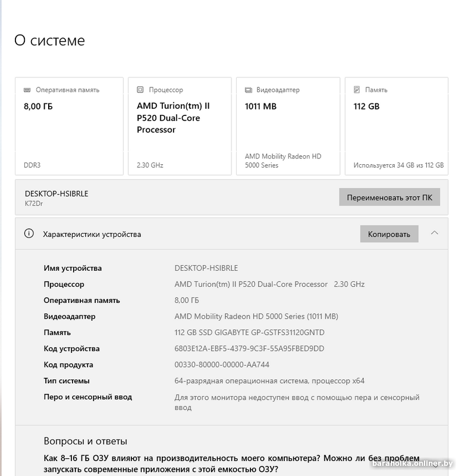Open the Оперативная память 8,00 ГБ card
This screenshot has height=476, width=465.
69,126
